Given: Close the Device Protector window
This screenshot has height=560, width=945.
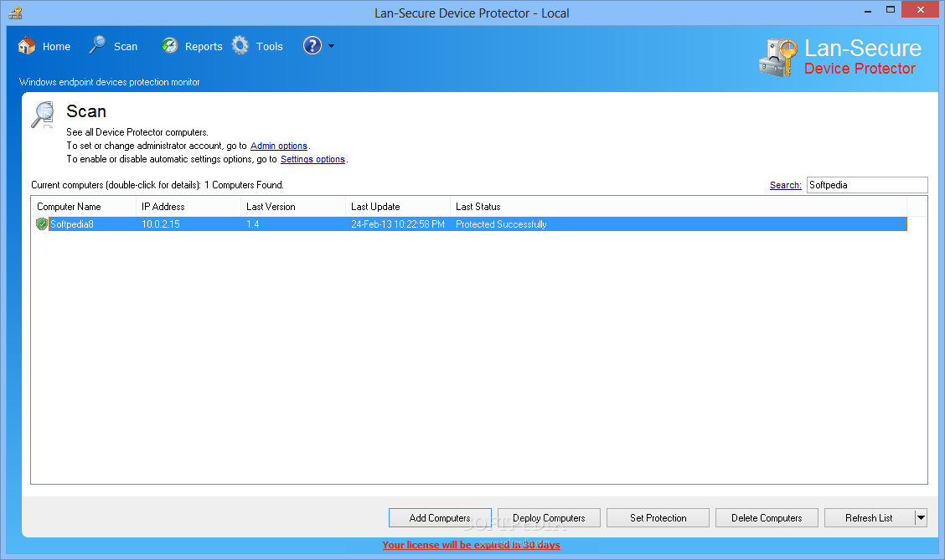Looking at the screenshot, I should point(921,10).
